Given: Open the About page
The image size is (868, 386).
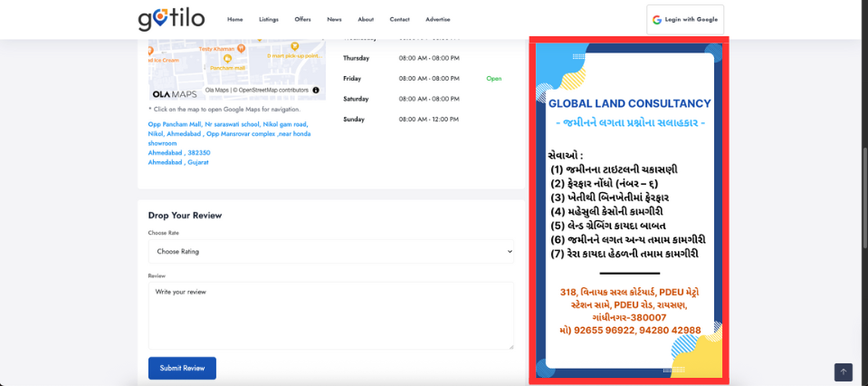Looking at the screenshot, I should tap(366, 19).
